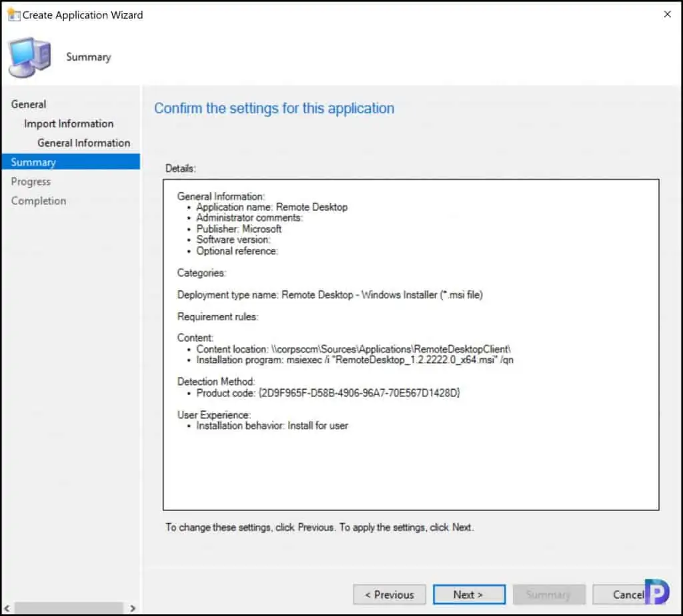683x616 pixels.
Task: Open the General step in sidebar
Action: [x=29, y=104]
